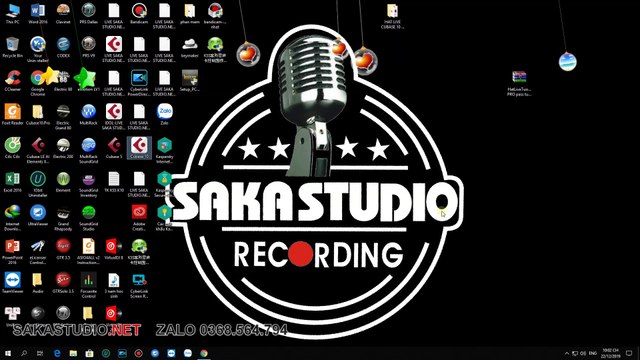Image resolution: width=640 pixels, height=360 pixels.
Task: Select the Focusrite Control icon
Action: [x=89, y=286]
